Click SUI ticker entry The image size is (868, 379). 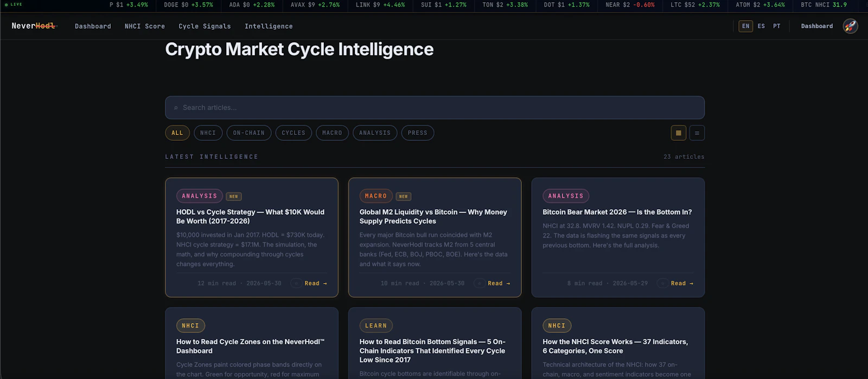click(x=444, y=4)
